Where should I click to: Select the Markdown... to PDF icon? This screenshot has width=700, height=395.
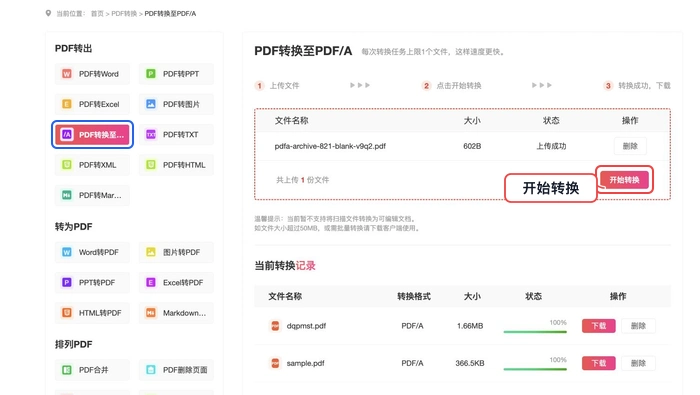pyautogui.click(x=151, y=313)
